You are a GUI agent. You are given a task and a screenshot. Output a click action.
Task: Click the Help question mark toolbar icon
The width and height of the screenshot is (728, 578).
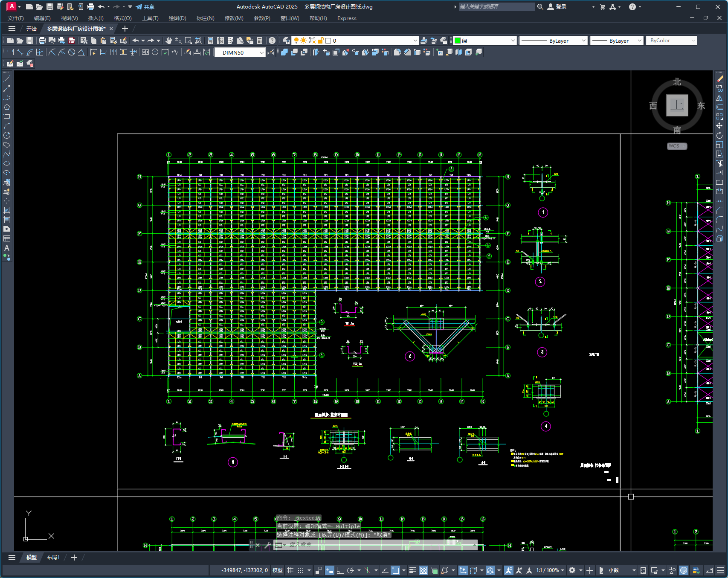coord(272,41)
